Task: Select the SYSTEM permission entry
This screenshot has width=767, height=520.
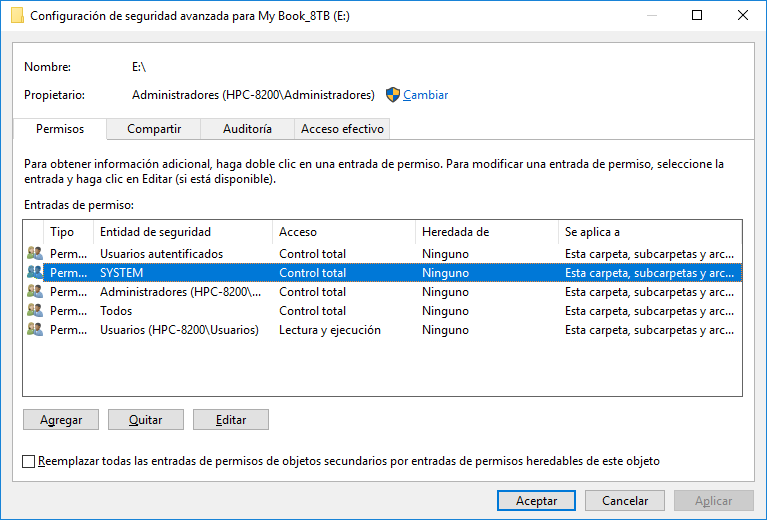Action: (x=383, y=272)
